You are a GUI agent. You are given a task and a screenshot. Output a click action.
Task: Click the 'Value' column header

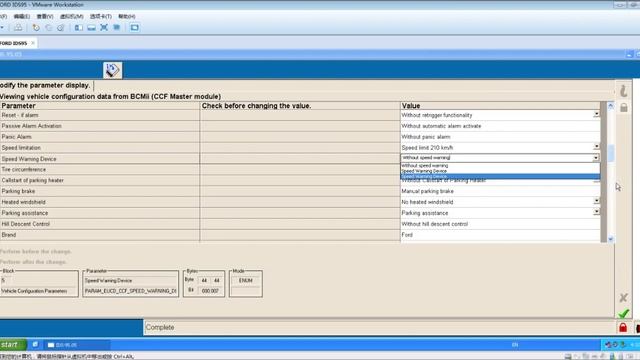[500, 106]
